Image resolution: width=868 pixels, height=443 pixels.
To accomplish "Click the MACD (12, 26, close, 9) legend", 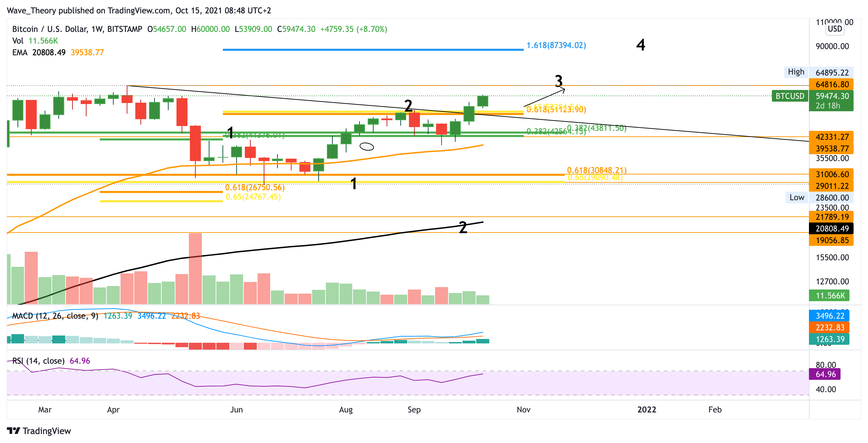I will 55,316.
